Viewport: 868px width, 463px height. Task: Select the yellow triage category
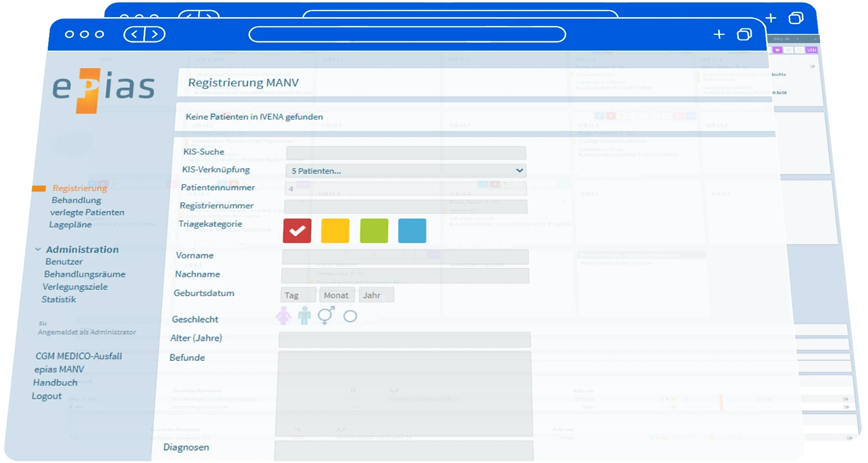(335, 231)
